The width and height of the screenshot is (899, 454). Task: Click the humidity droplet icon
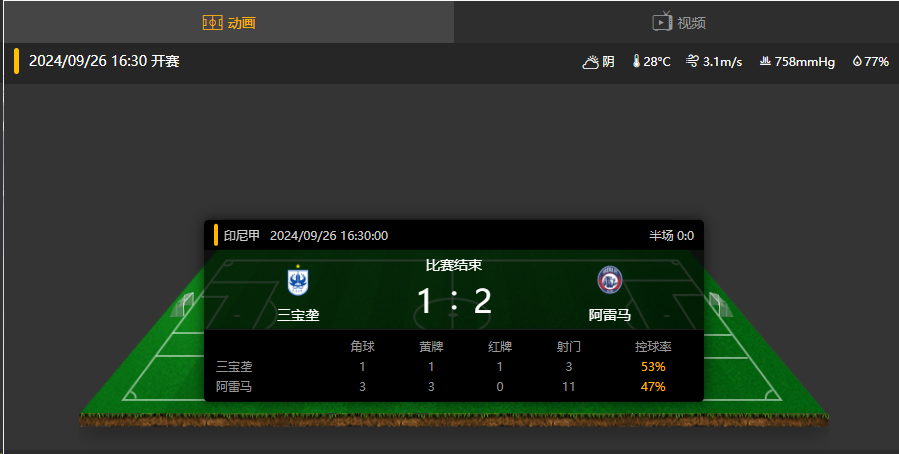[857, 61]
